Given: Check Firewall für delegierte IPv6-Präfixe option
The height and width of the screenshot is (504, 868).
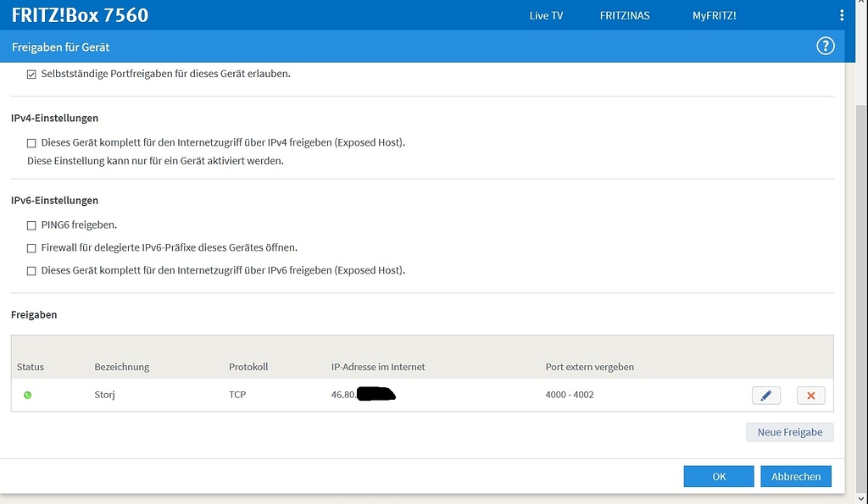Looking at the screenshot, I should click(31, 248).
